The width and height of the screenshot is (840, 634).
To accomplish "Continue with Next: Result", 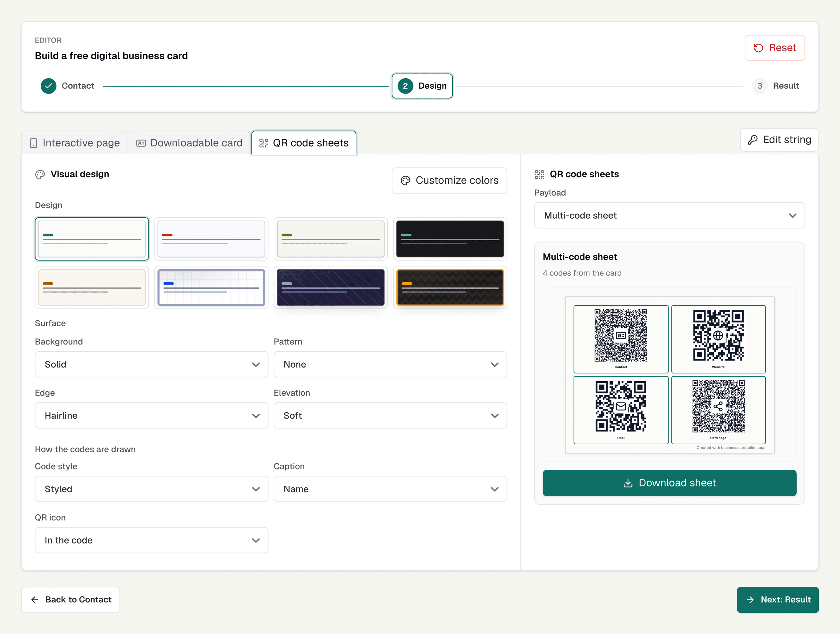I will click(778, 600).
